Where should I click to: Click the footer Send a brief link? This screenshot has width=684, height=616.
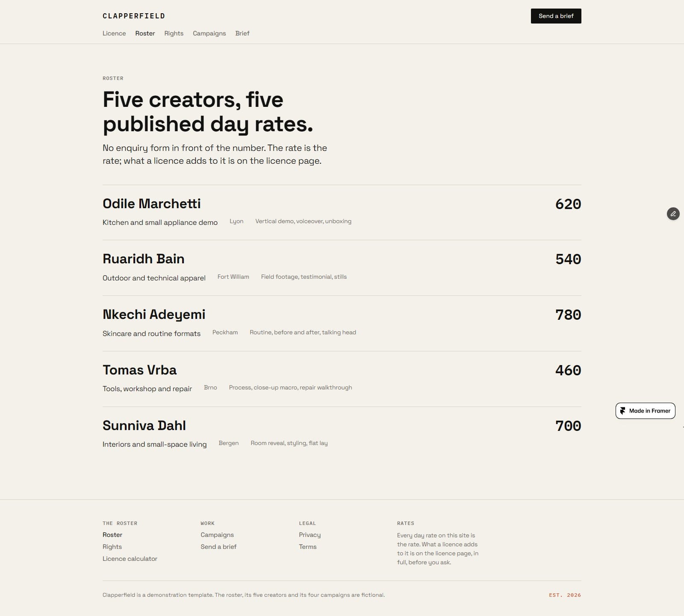click(218, 547)
